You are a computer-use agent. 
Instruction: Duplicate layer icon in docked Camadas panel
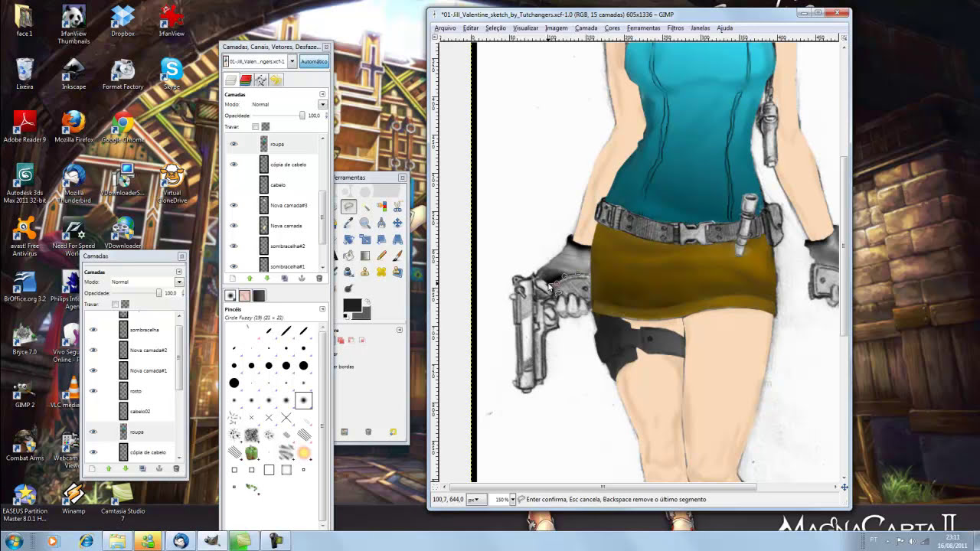pyautogui.click(x=285, y=279)
